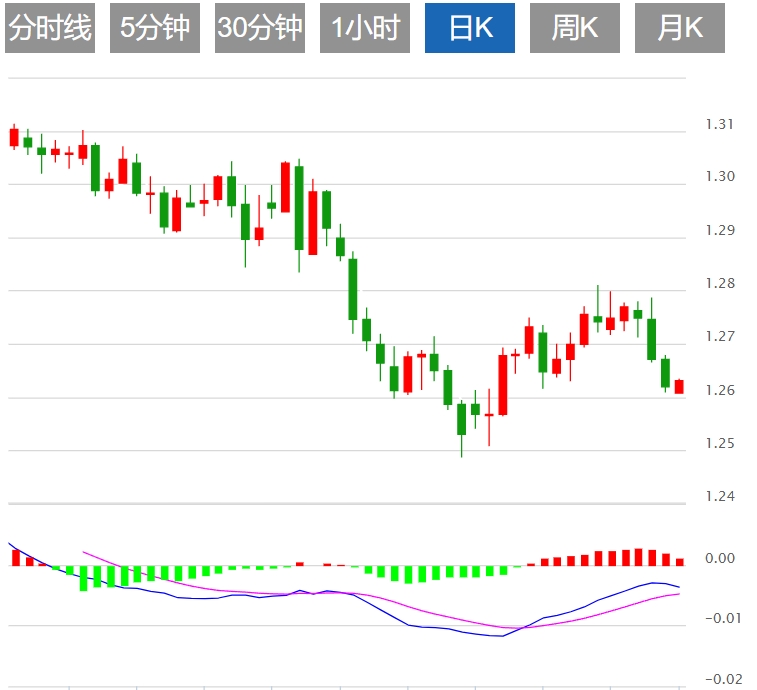Screen dimensions: 757x690
Task: Select the 5分钟 interval tab
Action: point(155,28)
